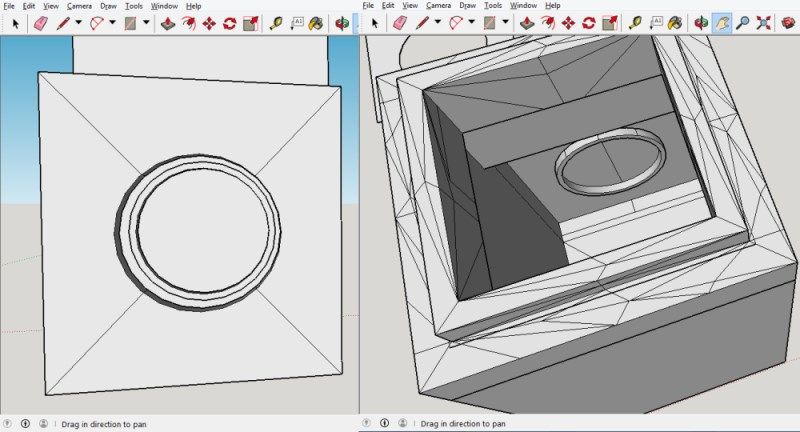Open Draw menu in left window
Image resolution: width=800 pixels, height=432 pixels.
click(x=108, y=6)
